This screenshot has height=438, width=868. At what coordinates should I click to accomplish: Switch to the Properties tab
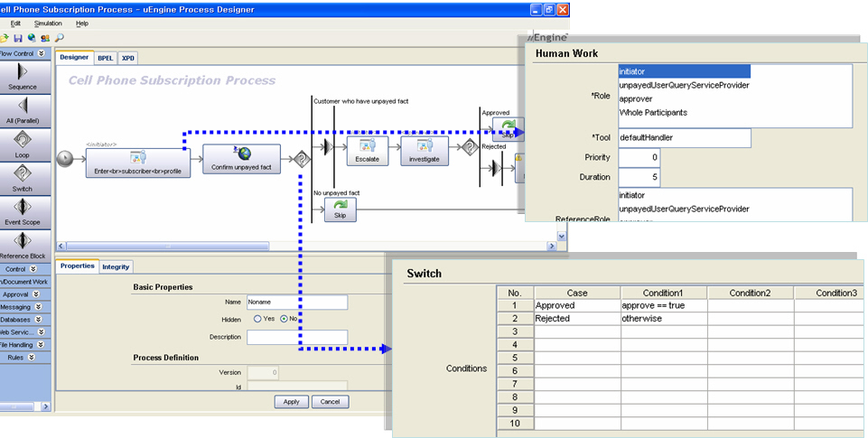(78, 266)
